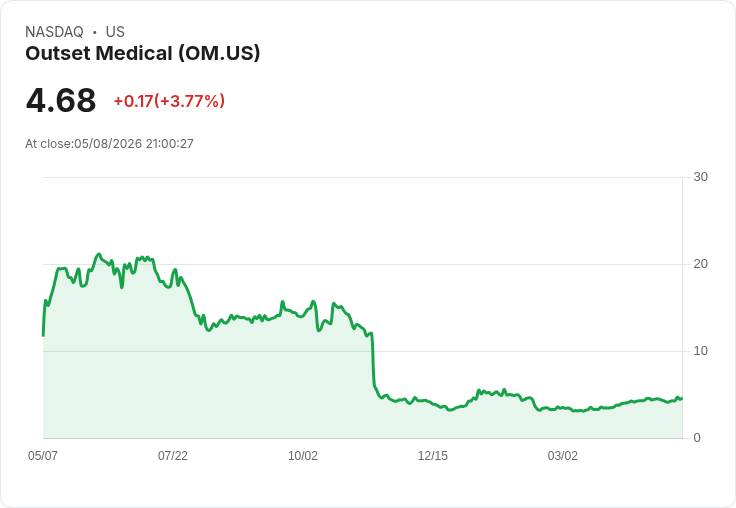736x508 pixels.
Task: Click the 0 value on price axis
Action: click(697, 438)
